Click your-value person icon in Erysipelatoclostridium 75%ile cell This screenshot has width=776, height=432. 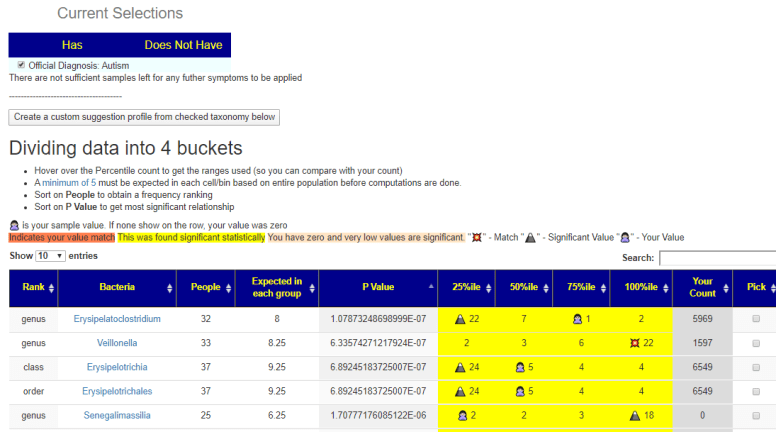click(577, 319)
